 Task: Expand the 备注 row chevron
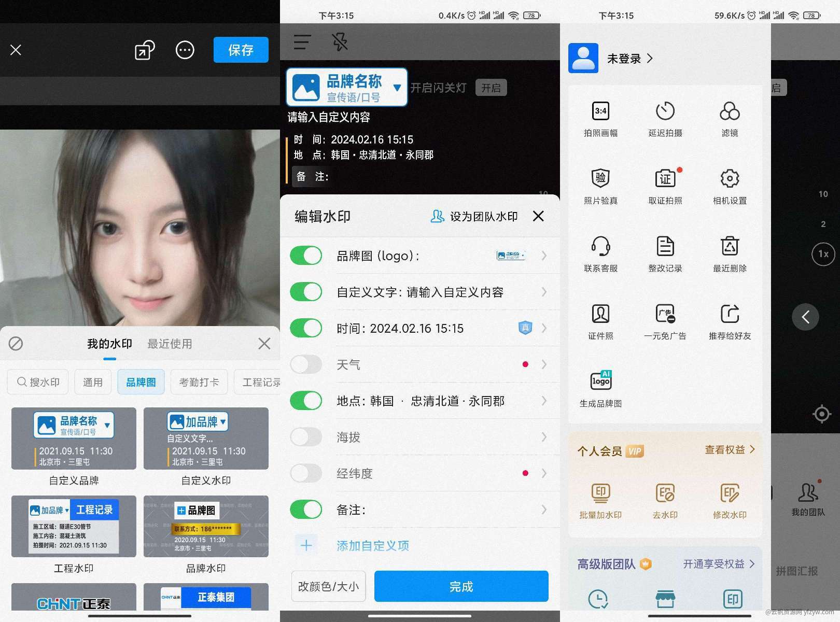click(544, 510)
